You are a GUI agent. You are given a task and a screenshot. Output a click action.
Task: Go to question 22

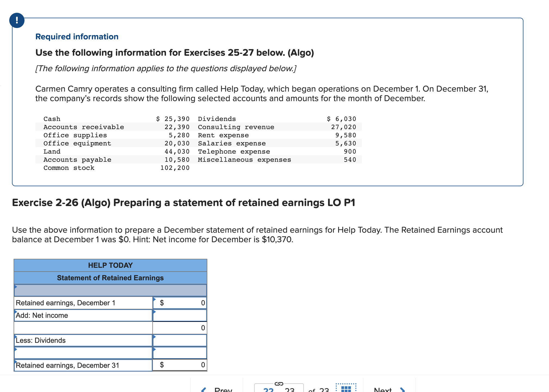coord(268,390)
